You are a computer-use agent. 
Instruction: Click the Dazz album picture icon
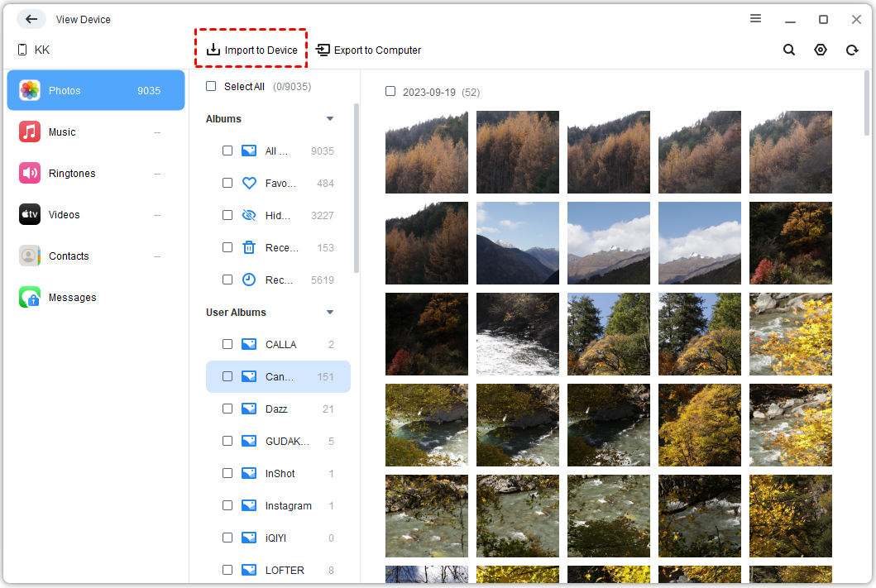tap(249, 409)
